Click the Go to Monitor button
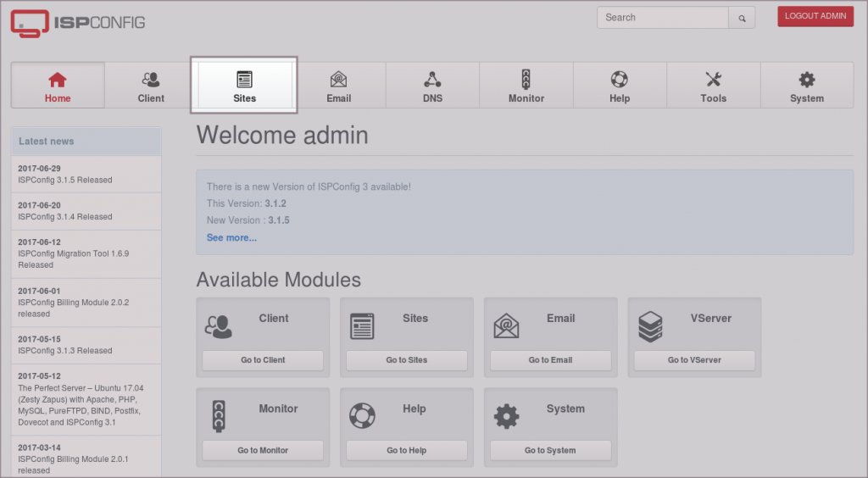This screenshot has width=868, height=478. click(x=263, y=450)
